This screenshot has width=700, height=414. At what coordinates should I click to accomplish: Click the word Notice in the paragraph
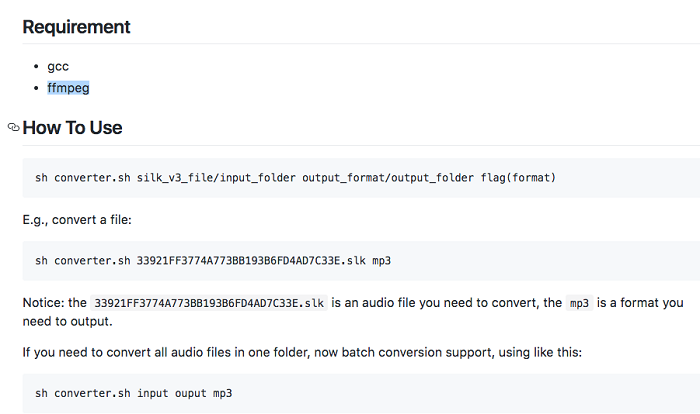pyautogui.click(x=43, y=303)
